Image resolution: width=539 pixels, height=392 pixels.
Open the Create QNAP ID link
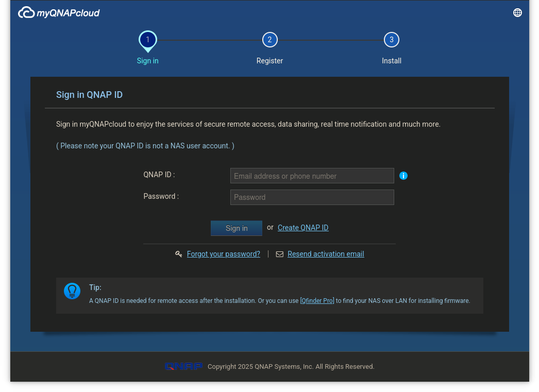(x=303, y=228)
